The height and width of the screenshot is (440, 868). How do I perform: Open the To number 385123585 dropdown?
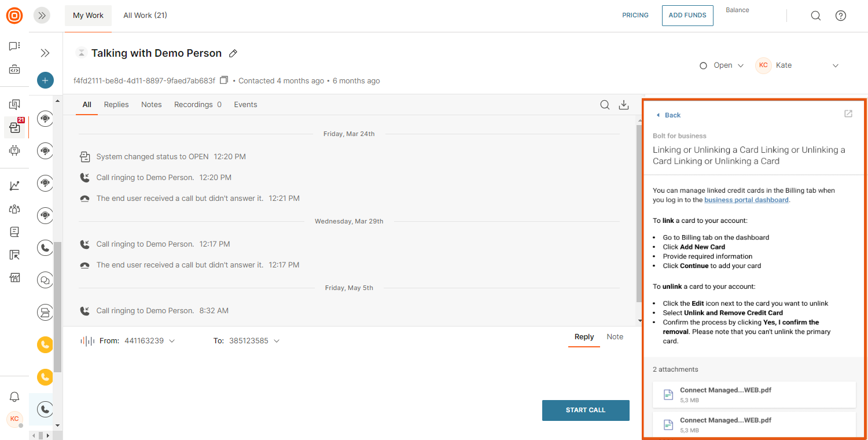pyautogui.click(x=254, y=341)
